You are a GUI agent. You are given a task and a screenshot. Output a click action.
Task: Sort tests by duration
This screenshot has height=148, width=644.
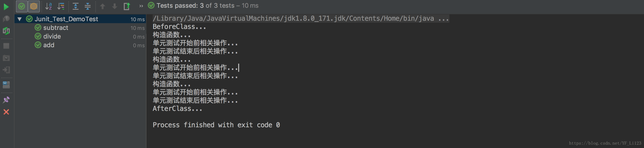click(61, 6)
